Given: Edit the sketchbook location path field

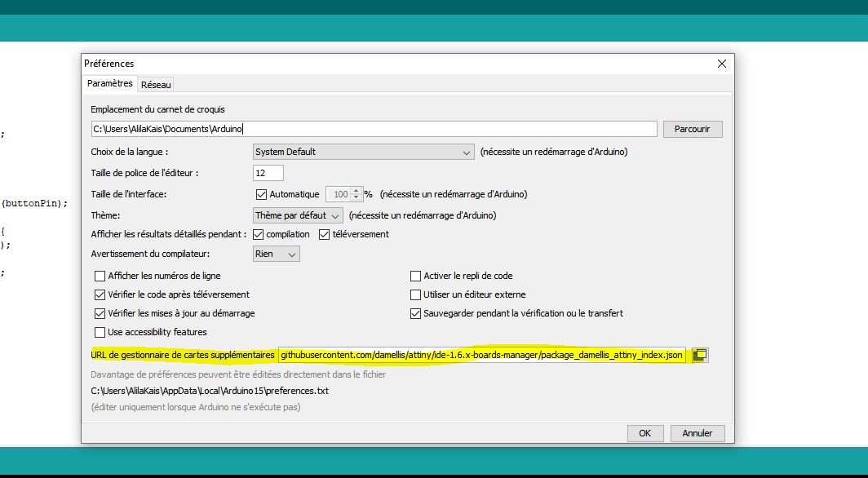Looking at the screenshot, I should (374, 129).
